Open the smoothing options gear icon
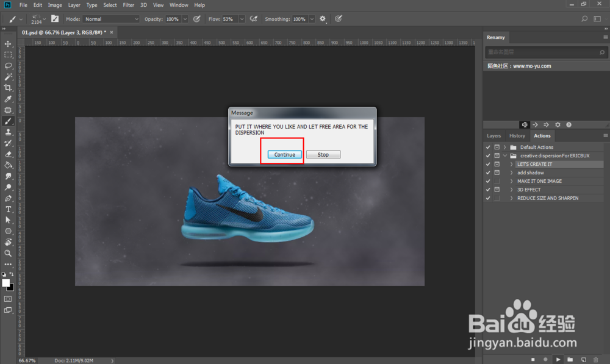Screen dimensions: 610x364 (323, 19)
